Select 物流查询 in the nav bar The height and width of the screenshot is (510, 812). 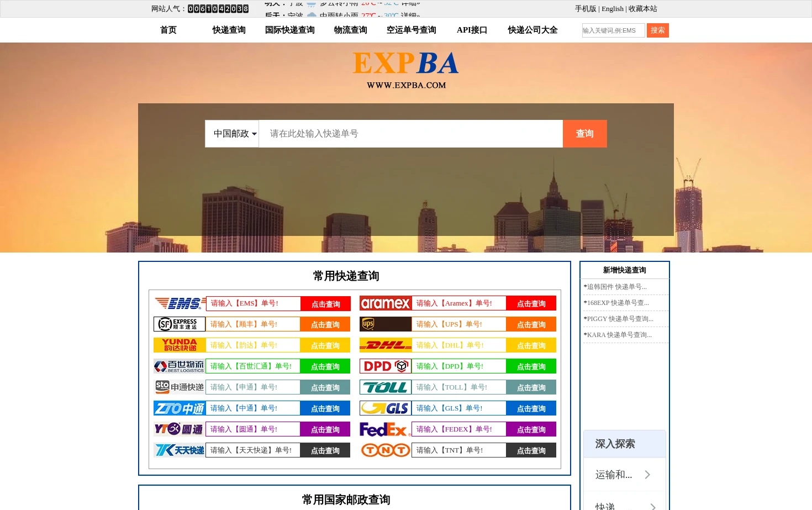coord(351,30)
